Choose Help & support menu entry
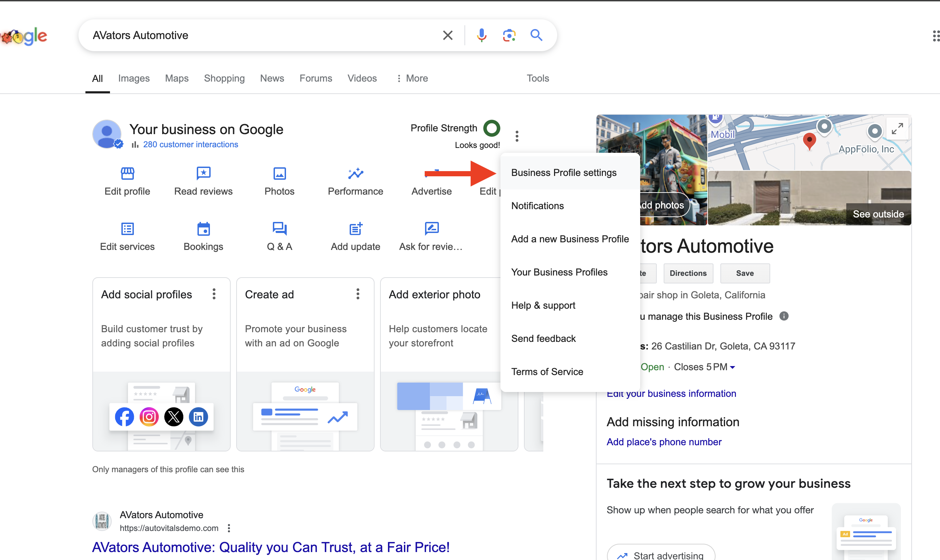This screenshot has width=940, height=560. coord(570,305)
